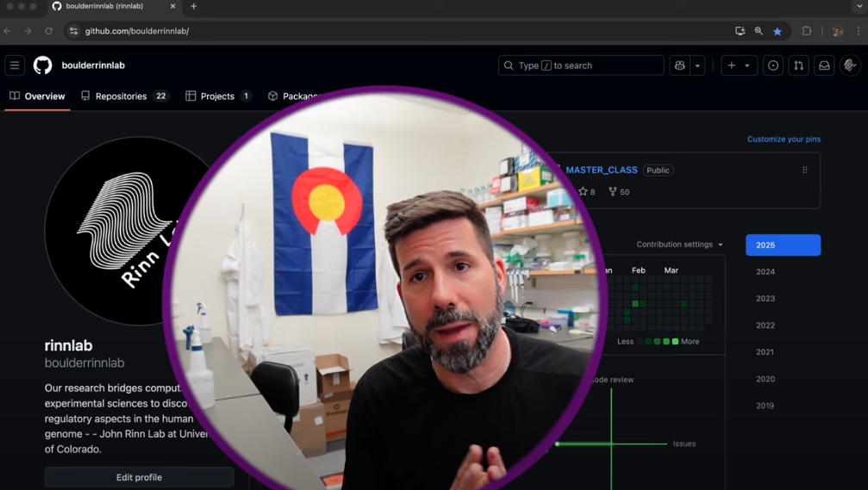Open the Create new plus menu
The height and width of the screenshot is (490, 868).
(739, 65)
